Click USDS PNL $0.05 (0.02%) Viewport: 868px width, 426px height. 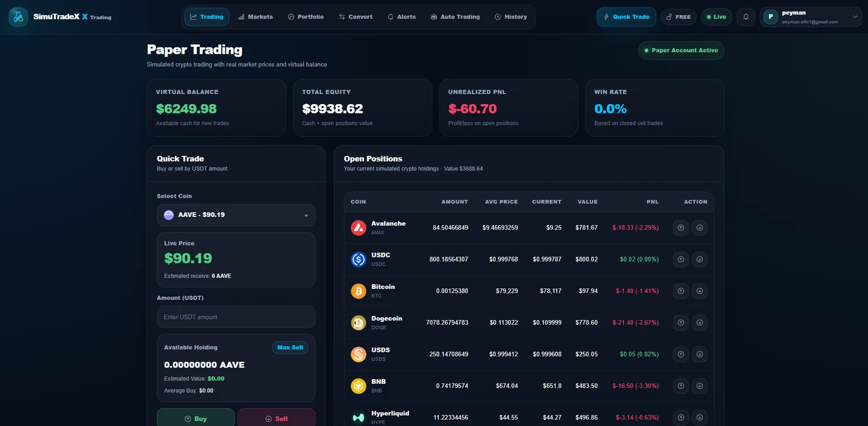639,354
